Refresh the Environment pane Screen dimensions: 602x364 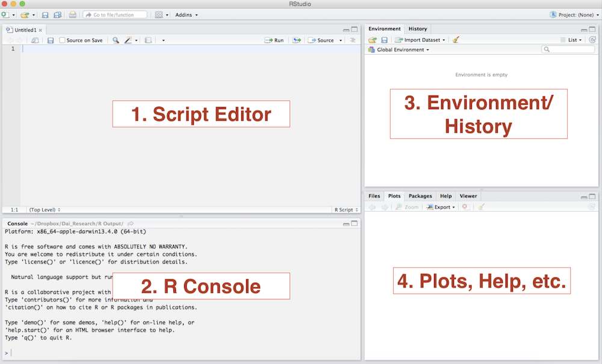592,40
